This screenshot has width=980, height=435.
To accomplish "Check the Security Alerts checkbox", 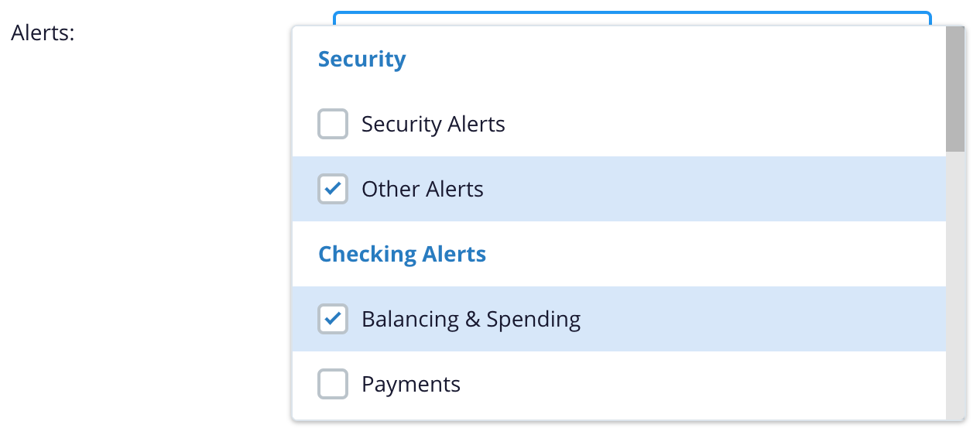I will click(x=333, y=124).
